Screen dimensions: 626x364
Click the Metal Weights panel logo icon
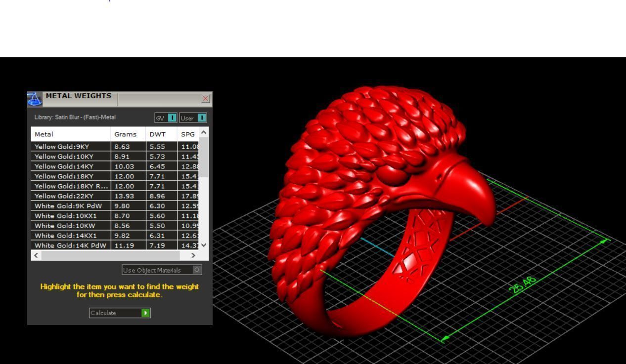(35, 99)
